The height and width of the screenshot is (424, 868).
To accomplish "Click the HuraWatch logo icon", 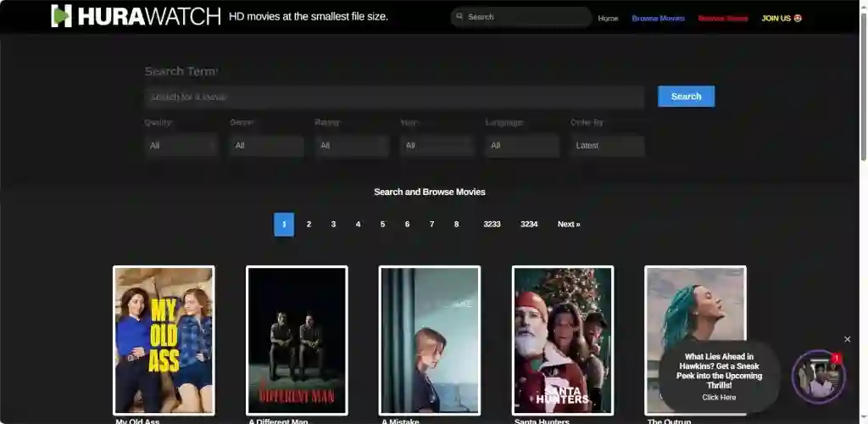I will pos(61,16).
